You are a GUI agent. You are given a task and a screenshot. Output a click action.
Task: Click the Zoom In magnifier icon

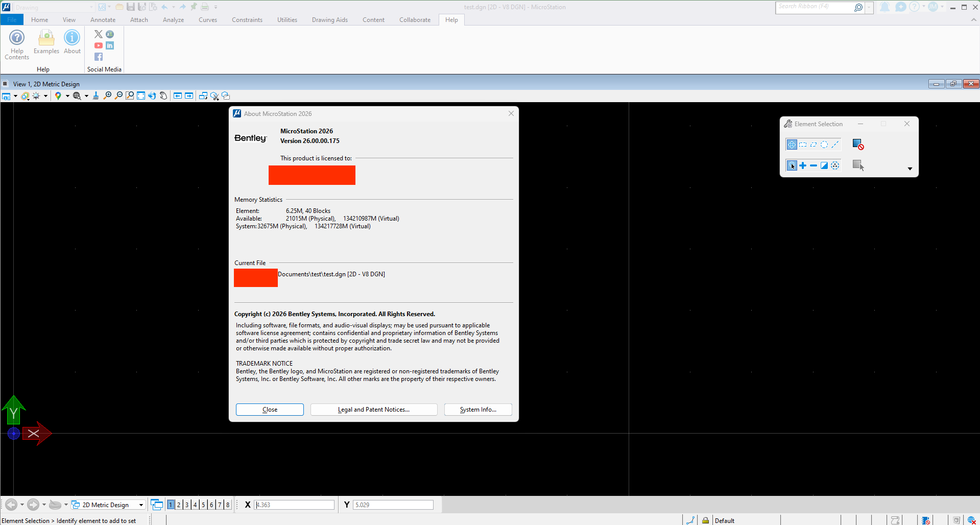coord(107,96)
